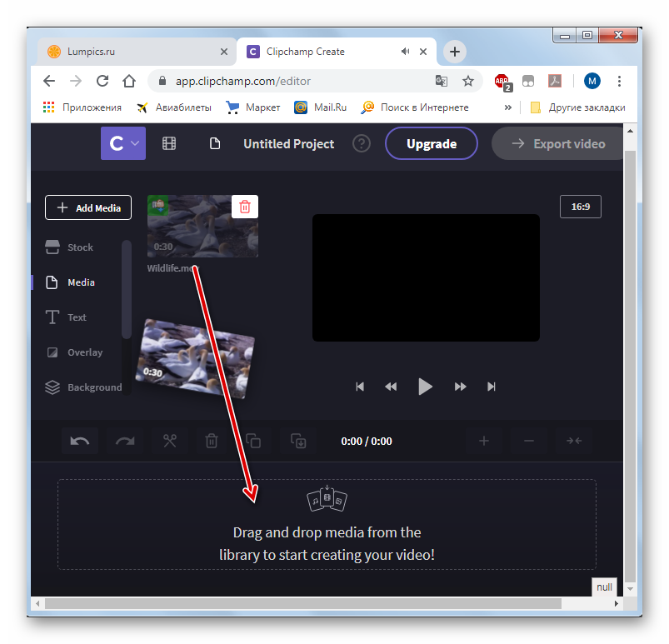
Task: Click the timeline delete trash icon
Action: (212, 441)
